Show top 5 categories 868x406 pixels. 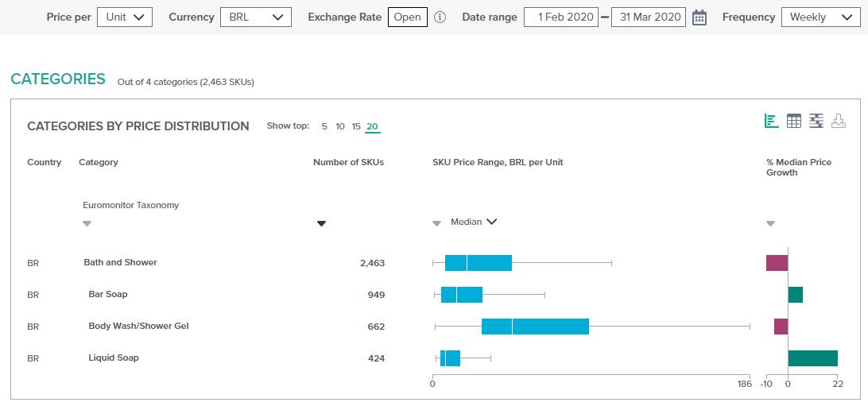click(x=324, y=126)
